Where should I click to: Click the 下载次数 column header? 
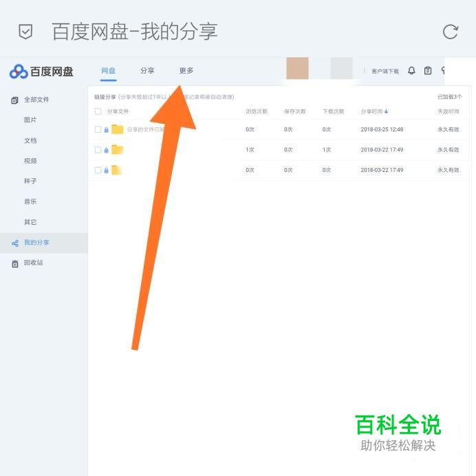333,111
